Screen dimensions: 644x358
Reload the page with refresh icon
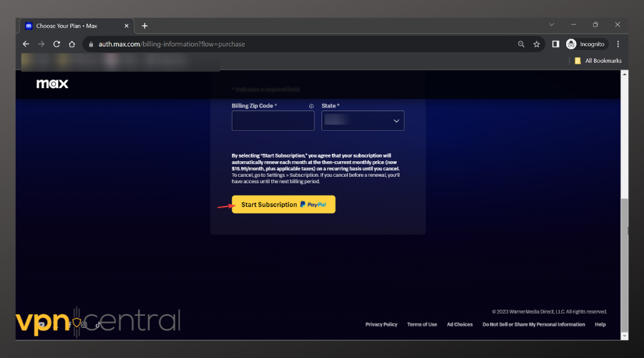(x=57, y=44)
